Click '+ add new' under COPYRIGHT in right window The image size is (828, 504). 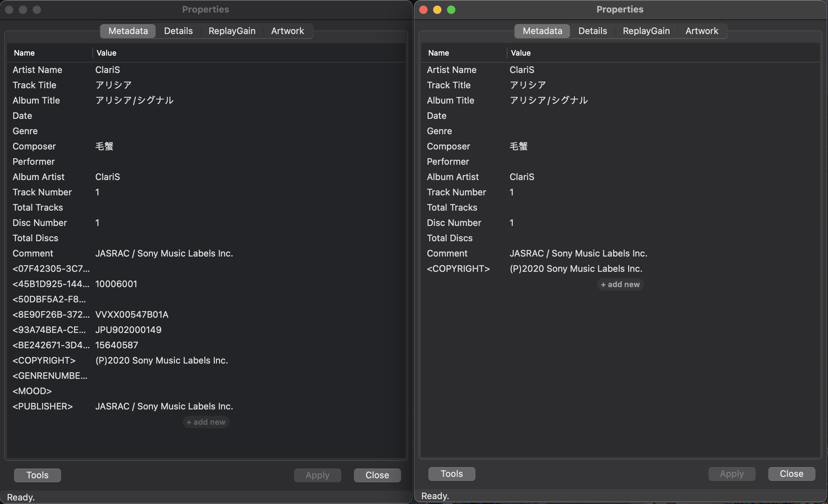tap(620, 284)
